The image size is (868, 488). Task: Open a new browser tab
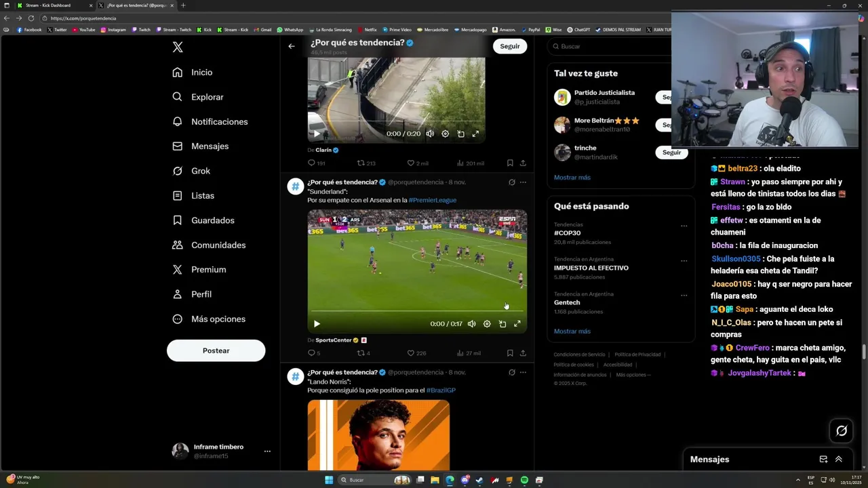pos(182,5)
